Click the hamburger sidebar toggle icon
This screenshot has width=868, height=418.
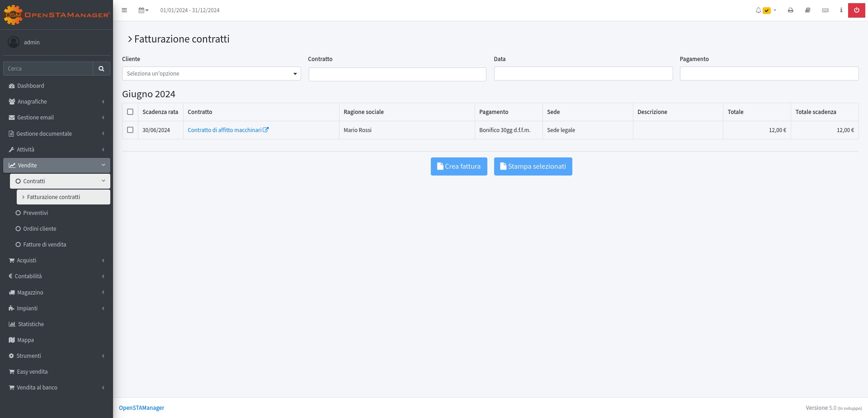click(124, 10)
